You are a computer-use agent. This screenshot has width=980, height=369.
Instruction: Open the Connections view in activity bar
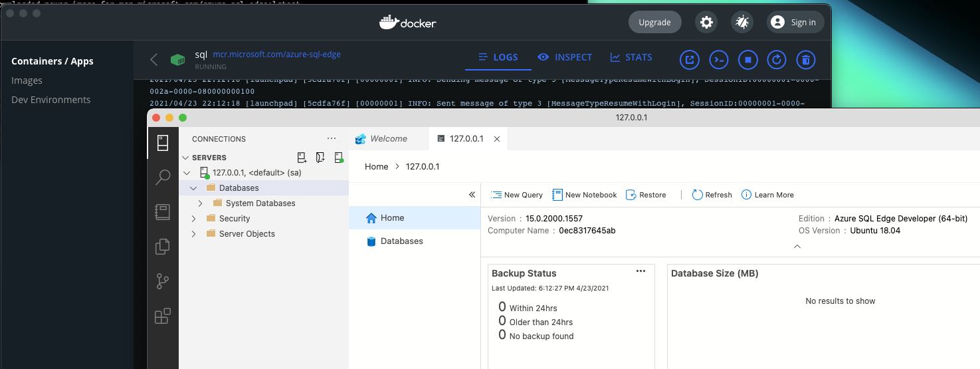[163, 142]
